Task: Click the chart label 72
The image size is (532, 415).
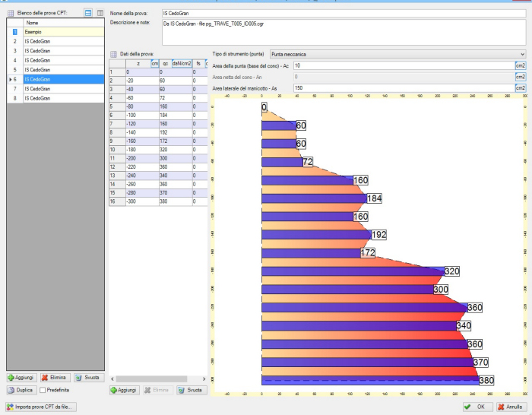Action: pyautogui.click(x=308, y=162)
